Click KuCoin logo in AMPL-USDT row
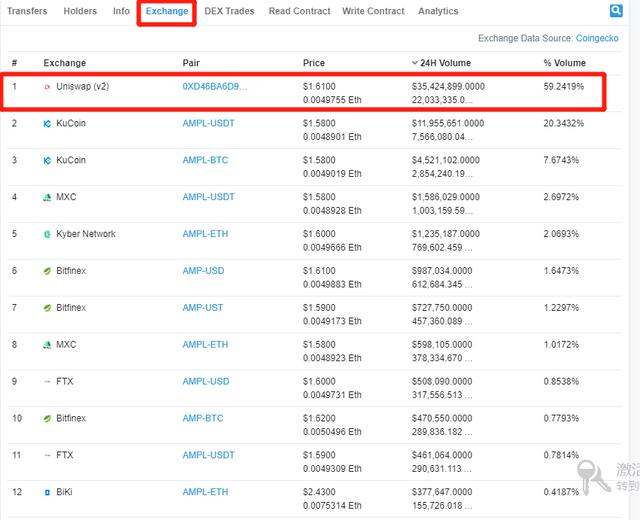The image size is (640, 520). click(47, 124)
